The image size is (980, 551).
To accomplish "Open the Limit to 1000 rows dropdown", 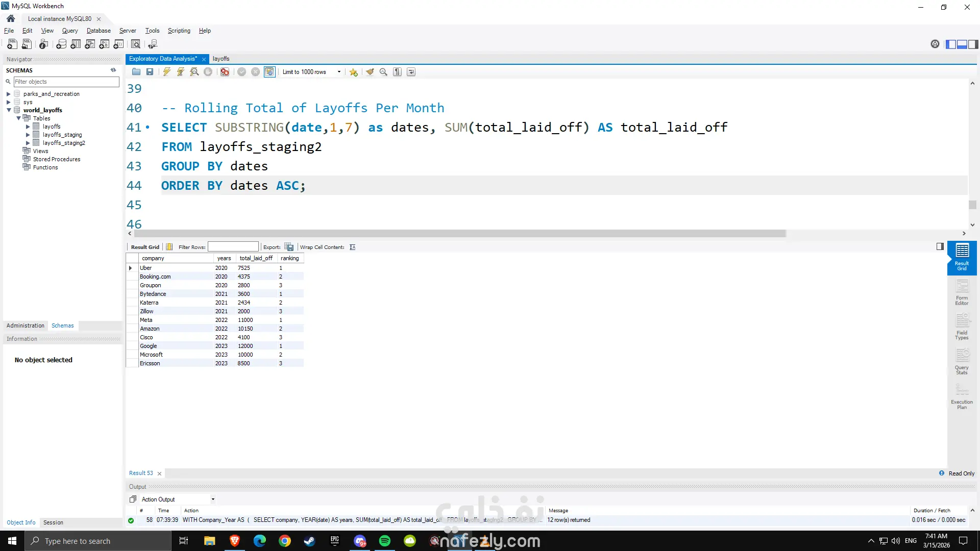I will [x=339, y=72].
